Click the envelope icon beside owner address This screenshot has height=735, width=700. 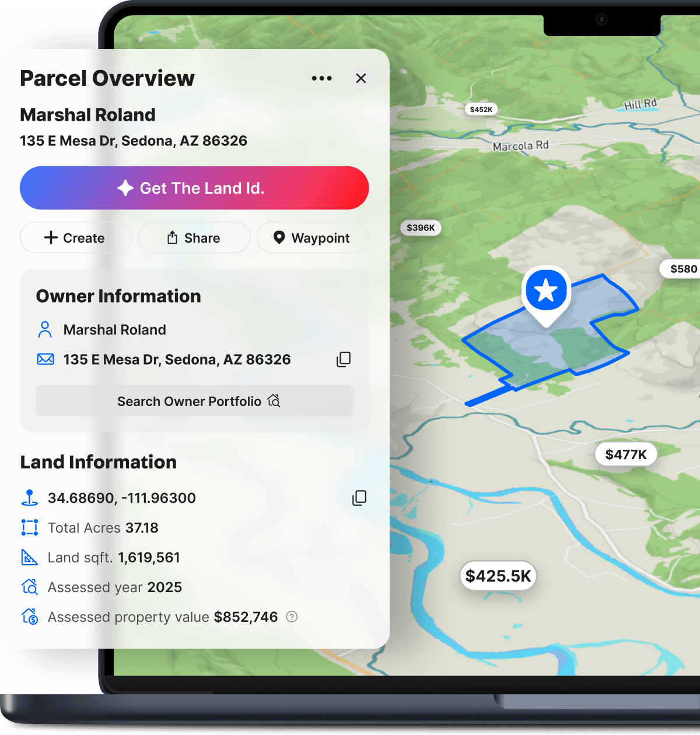click(45, 359)
